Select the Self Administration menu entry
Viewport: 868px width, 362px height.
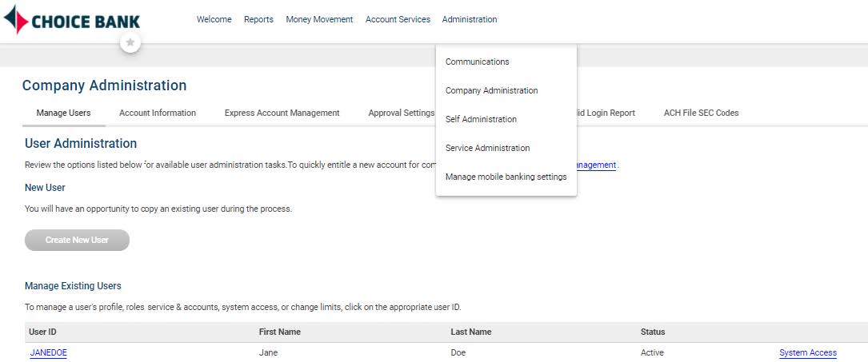[x=481, y=119]
